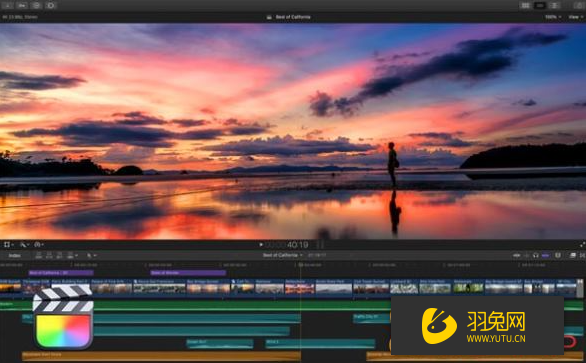The height and width of the screenshot is (363, 586).
Task: Open the Keyword Editor key icon
Action: coord(22,5)
